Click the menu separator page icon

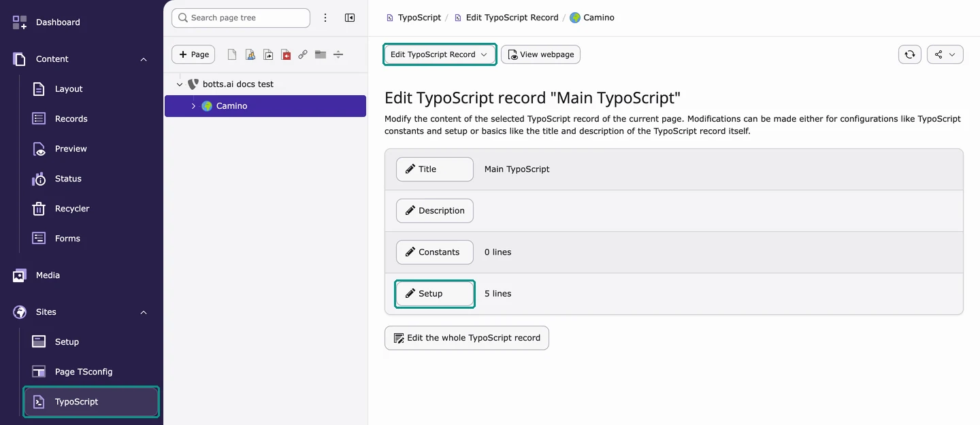[x=338, y=54]
